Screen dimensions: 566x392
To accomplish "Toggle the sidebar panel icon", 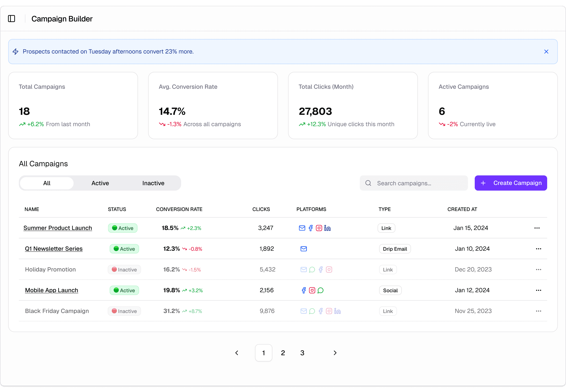I will tap(12, 19).
